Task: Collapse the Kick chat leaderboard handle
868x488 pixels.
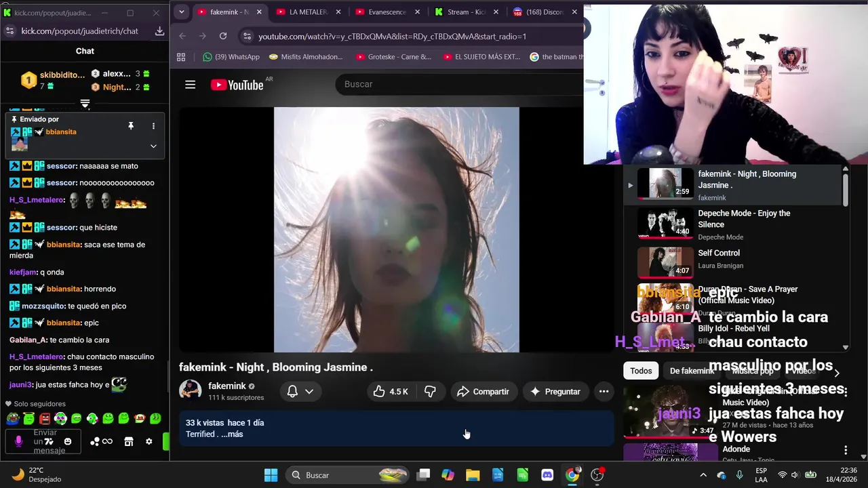Action: coord(85,104)
